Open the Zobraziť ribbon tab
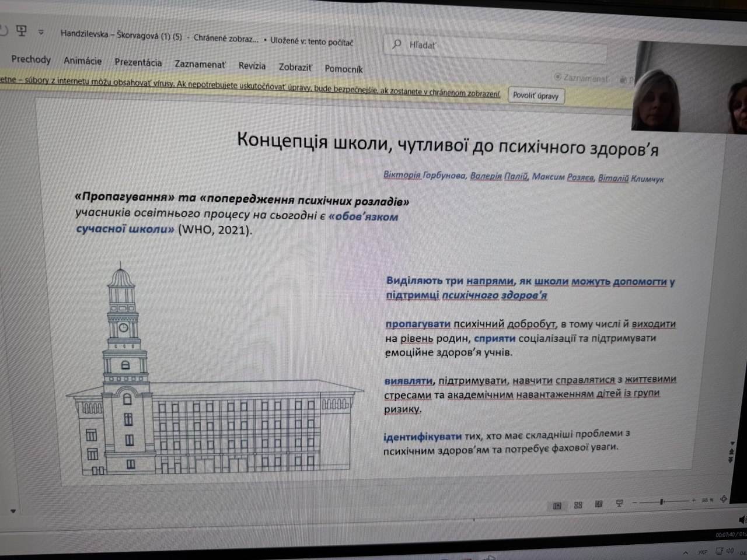The height and width of the screenshot is (560, 747). click(x=295, y=67)
